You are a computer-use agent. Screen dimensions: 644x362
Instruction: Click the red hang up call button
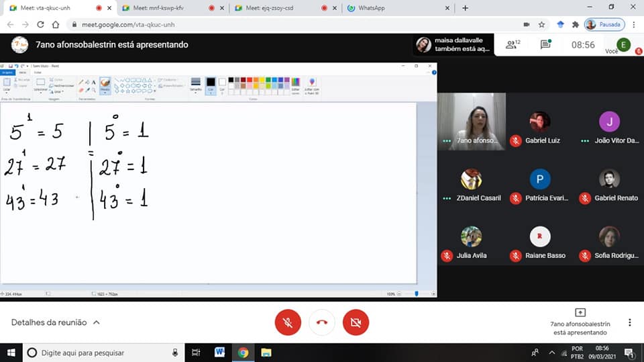point(322,322)
